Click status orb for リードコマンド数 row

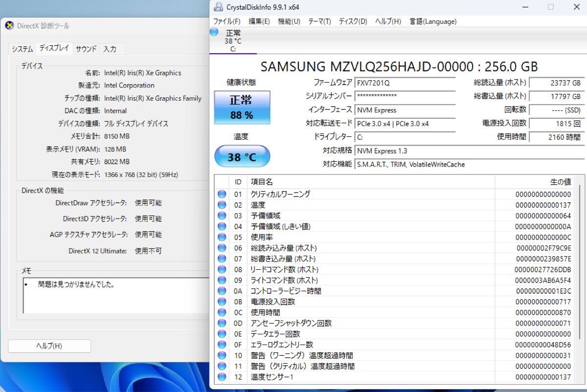[222, 269]
